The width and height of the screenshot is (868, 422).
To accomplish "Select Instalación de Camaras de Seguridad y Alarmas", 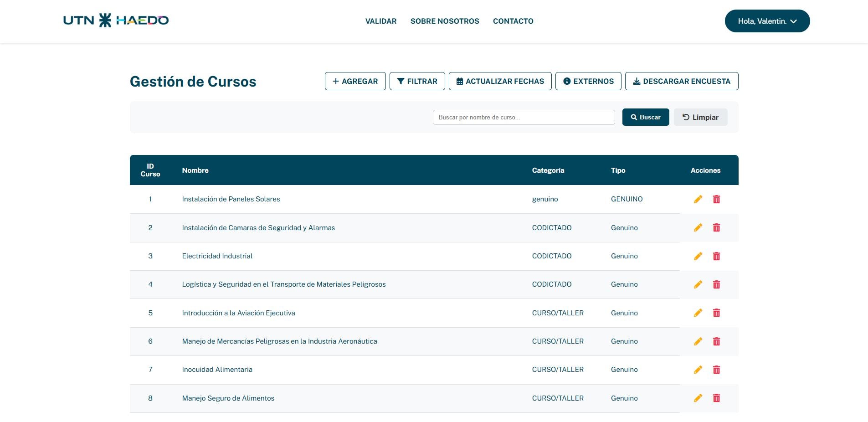I will click(x=258, y=228).
